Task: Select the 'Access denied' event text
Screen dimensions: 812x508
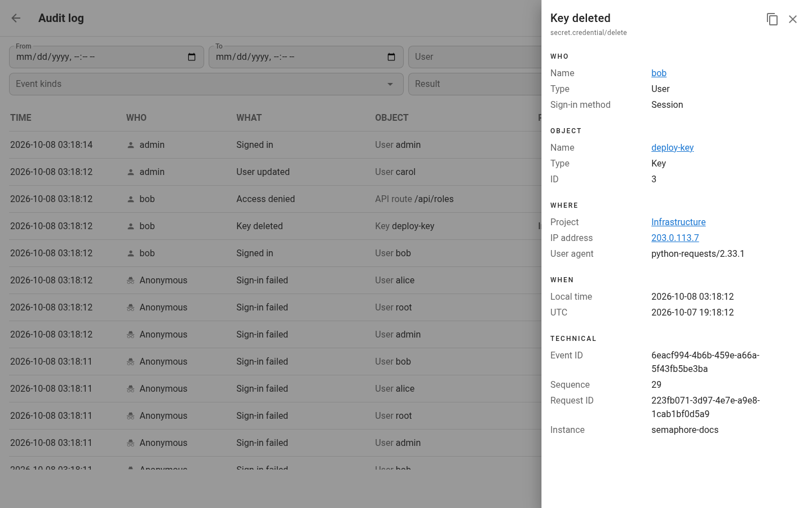Action: point(266,199)
